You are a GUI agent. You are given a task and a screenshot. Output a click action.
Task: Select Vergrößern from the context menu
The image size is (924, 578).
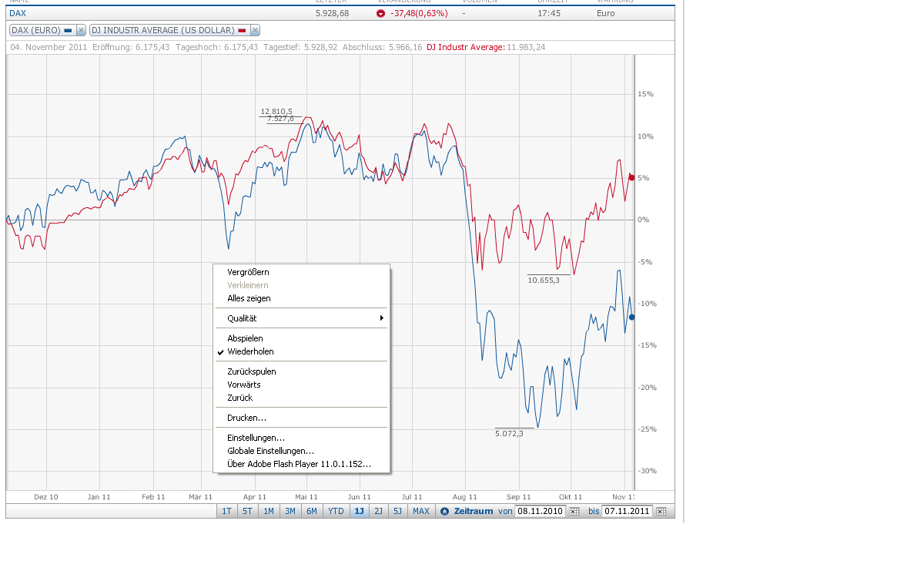[247, 272]
